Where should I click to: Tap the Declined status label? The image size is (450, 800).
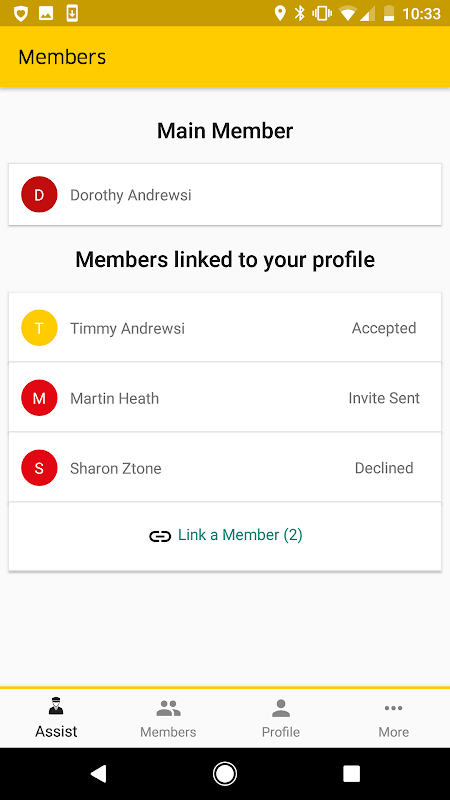click(x=384, y=468)
